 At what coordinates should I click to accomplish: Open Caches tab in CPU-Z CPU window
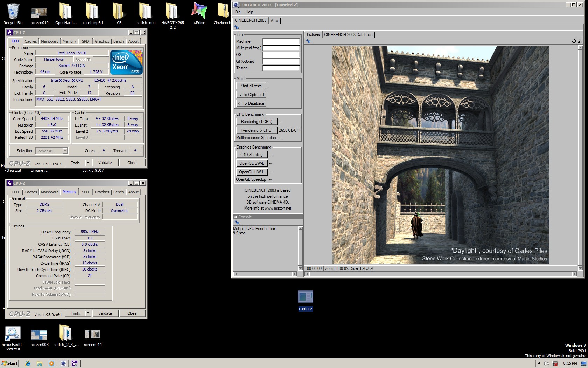coord(31,41)
